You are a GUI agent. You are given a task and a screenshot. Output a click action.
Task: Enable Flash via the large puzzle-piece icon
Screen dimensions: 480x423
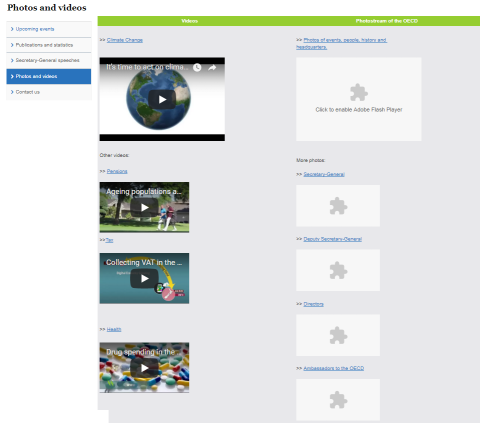[359, 92]
